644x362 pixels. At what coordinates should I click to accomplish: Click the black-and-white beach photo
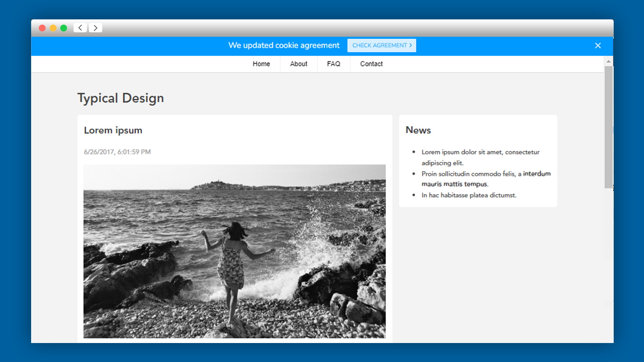click(234, 251)
